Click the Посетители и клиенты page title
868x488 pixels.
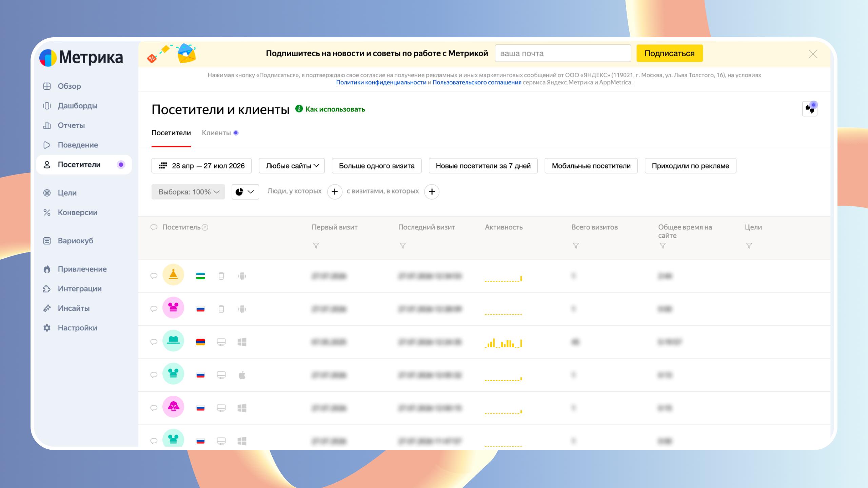220,109
